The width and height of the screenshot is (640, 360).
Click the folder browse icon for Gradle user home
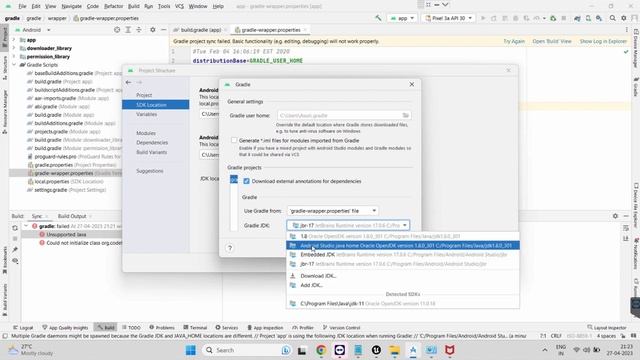pos(405,116)
